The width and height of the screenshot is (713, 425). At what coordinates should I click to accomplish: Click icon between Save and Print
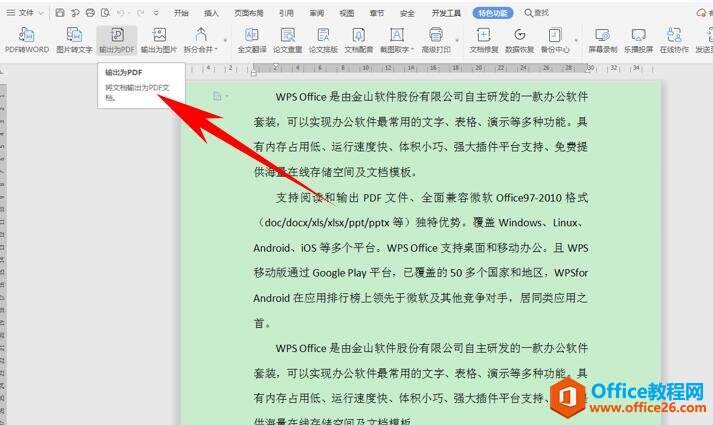[x=75, y=13]
